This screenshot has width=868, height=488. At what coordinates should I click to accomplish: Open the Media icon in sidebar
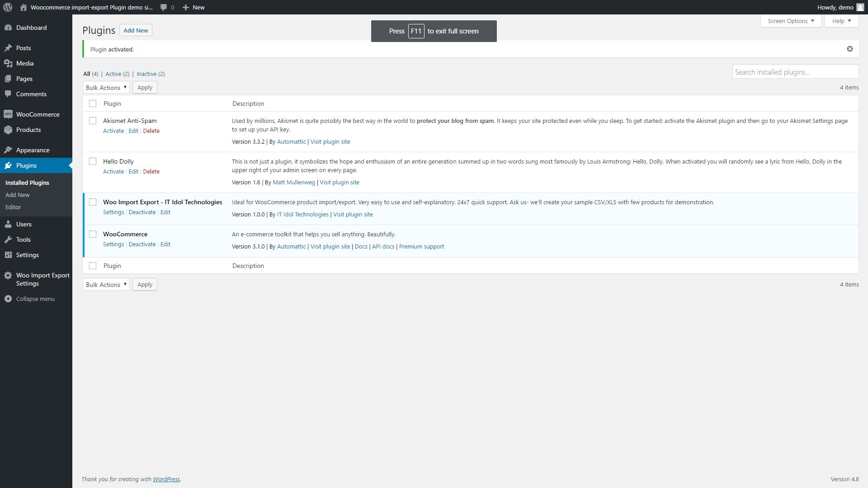point(8,63)
